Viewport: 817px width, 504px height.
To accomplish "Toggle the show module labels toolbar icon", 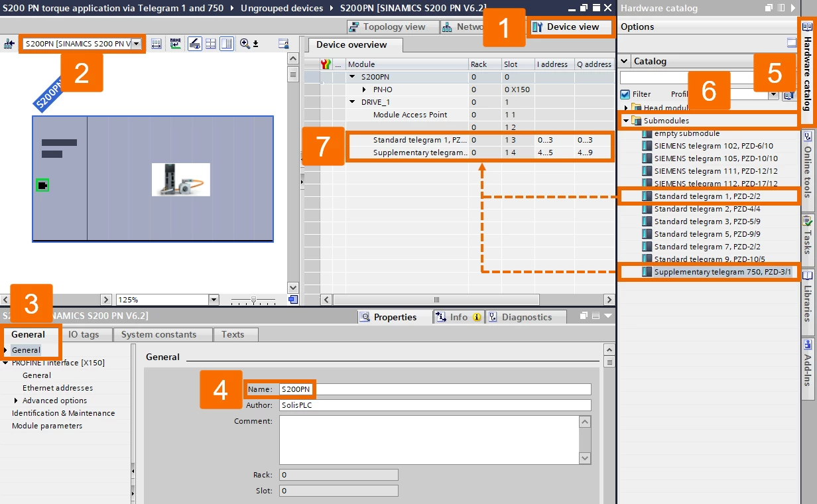I will click(195, 44).
